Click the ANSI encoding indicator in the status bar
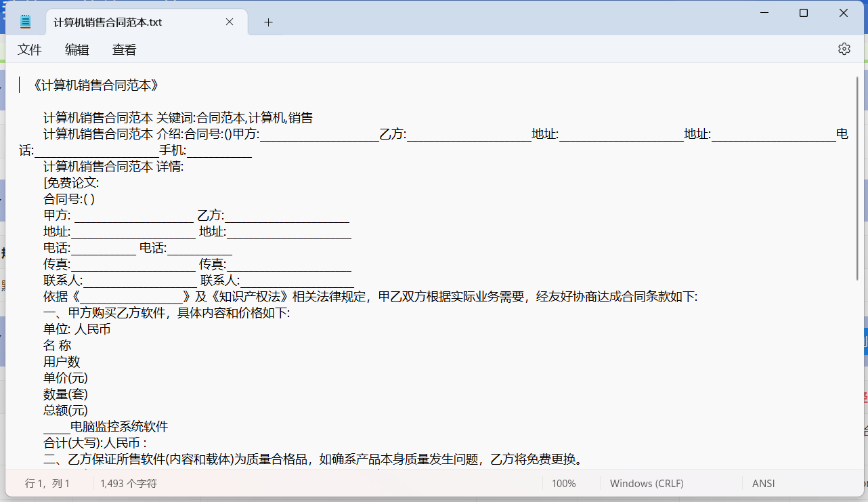 pos(763,483)
